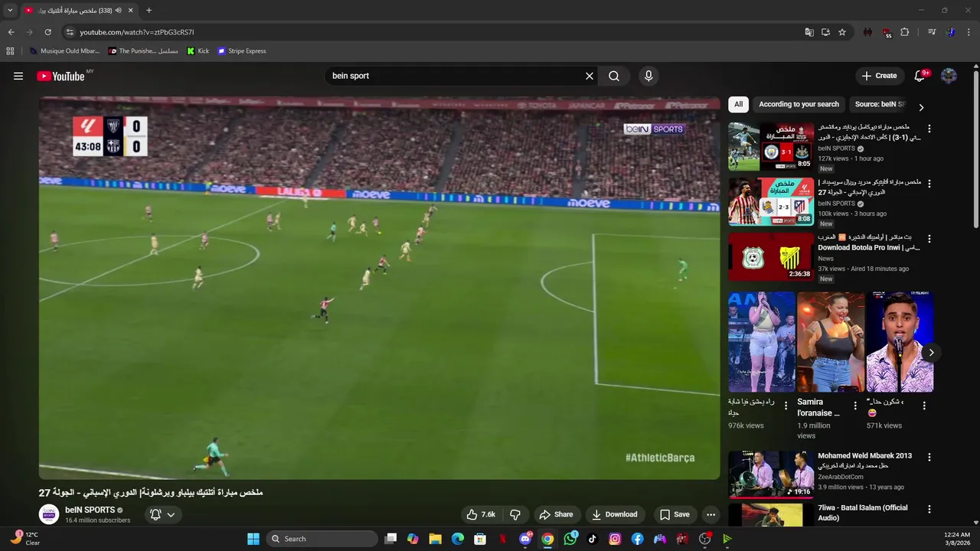Open options for the Botola Pro Inwi live video
This screenshot has width=980, height=551.
point(929,239)
